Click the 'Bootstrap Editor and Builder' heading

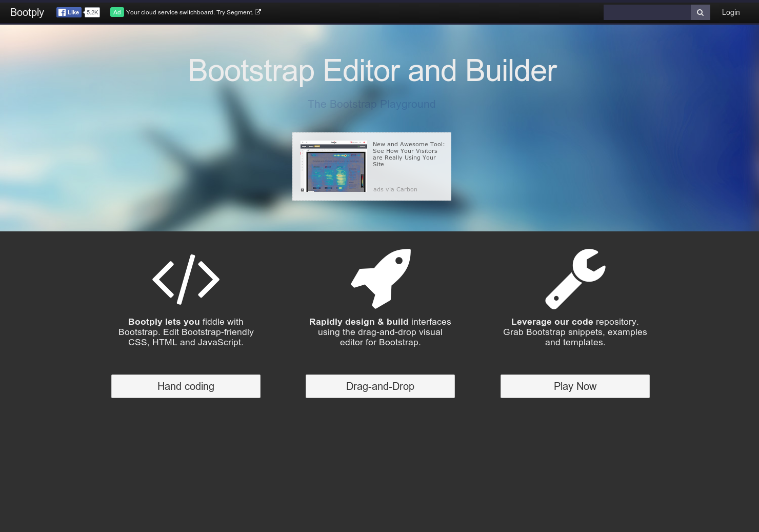[372, 71]
